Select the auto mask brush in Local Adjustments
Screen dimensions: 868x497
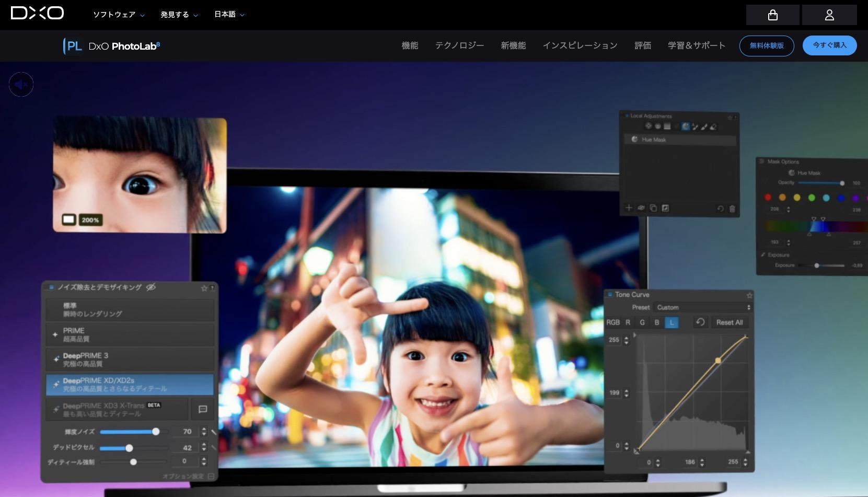[x=695, y=126]
